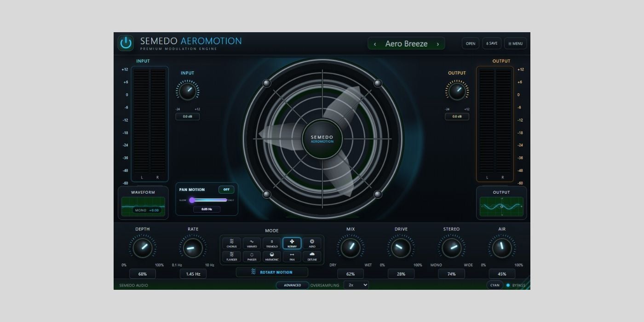Viewport: 644px width, 322px height.
Task: Click the Waveform display panel
Action: pos(143,202)
